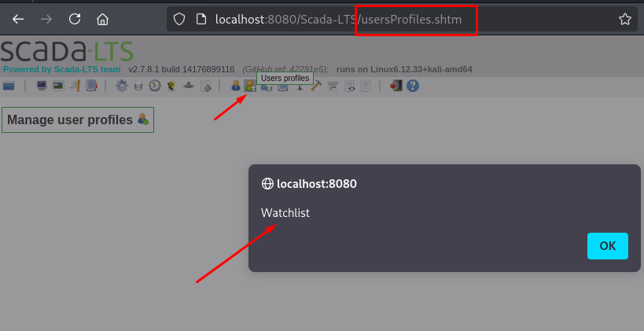Open graphical views picture icon
The width and height of the screenshot is (644, 331).
[x=58, y=86]
